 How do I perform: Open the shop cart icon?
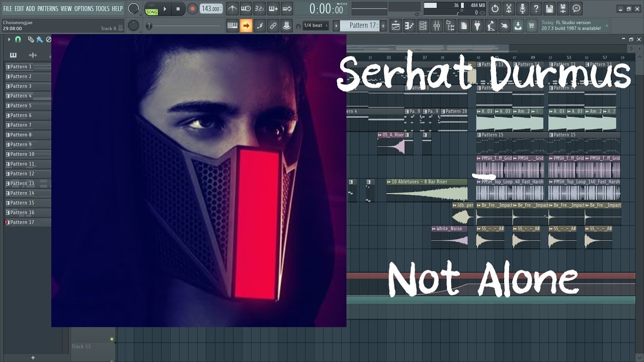point(532,26)
